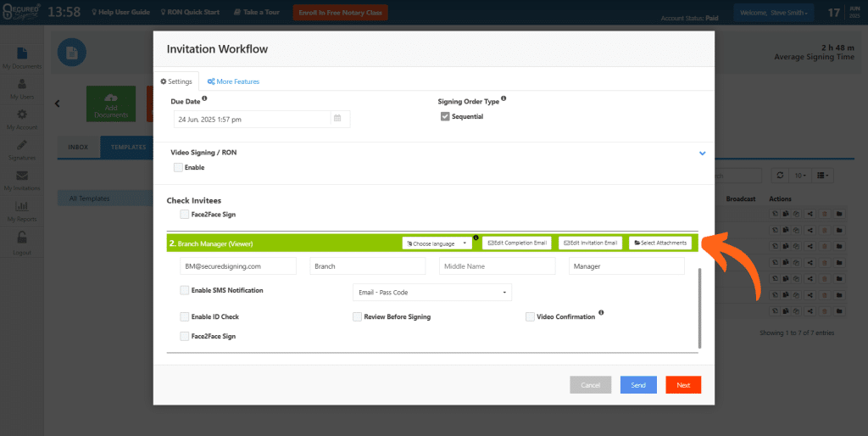Click the info icon beside Due Date
Screen dimensions: 868x436
click(x=204, y=98)
